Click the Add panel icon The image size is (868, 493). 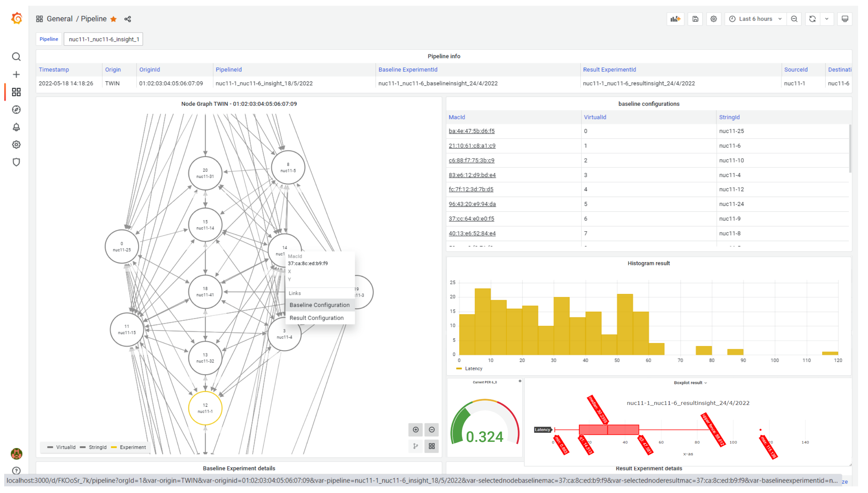pyautogui.click(x=675, y=19)
